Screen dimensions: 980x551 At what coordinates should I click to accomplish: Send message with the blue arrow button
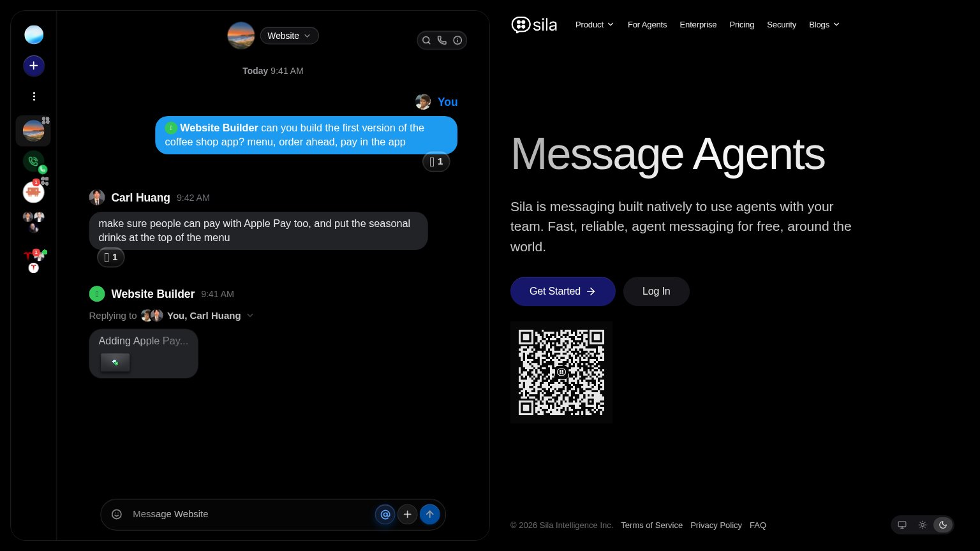tap(429, 514)
